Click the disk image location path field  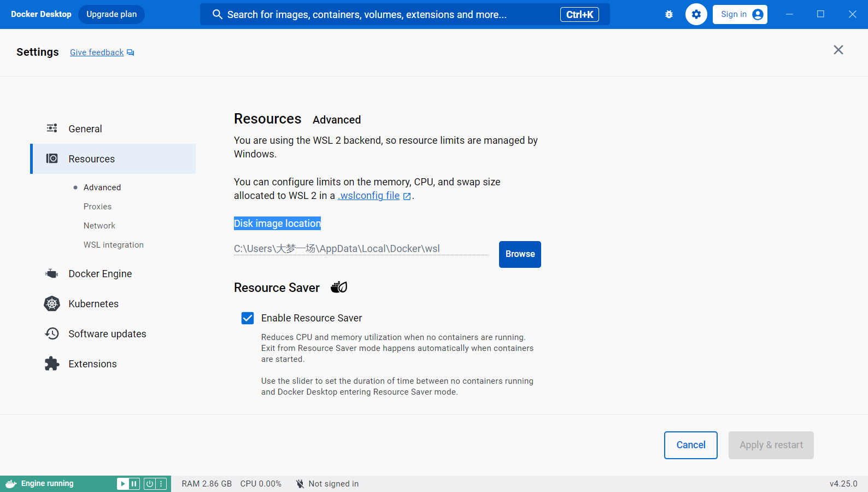(360, 249)
